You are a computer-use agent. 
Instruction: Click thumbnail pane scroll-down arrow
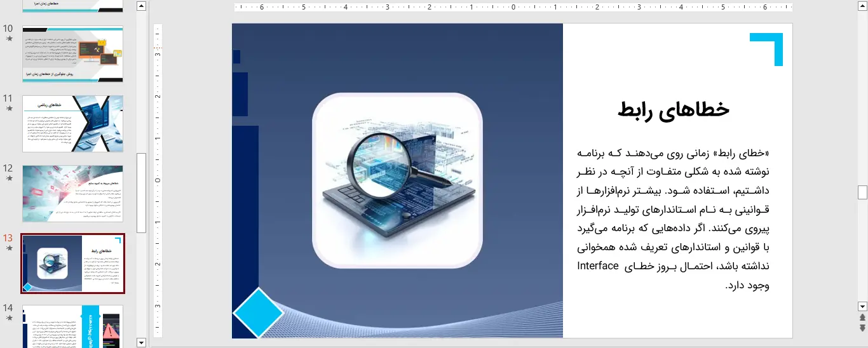click(142, 342)
